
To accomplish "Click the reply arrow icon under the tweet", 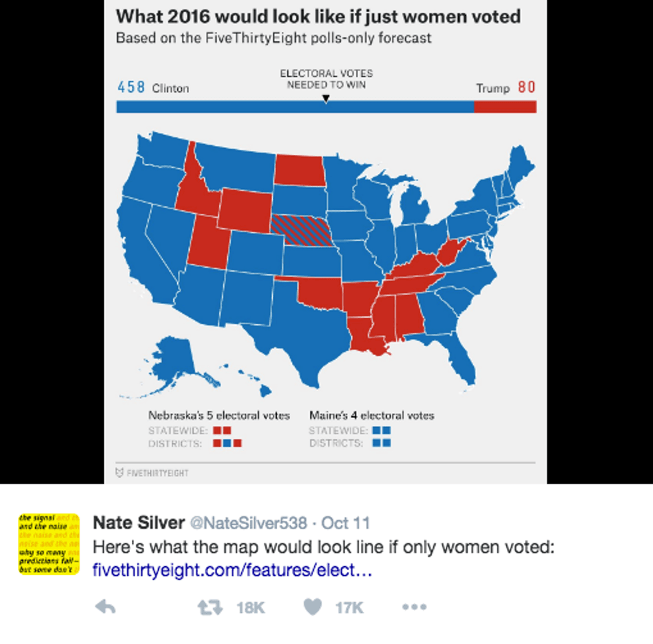I will pyautogui.click(x=105, y=607).
